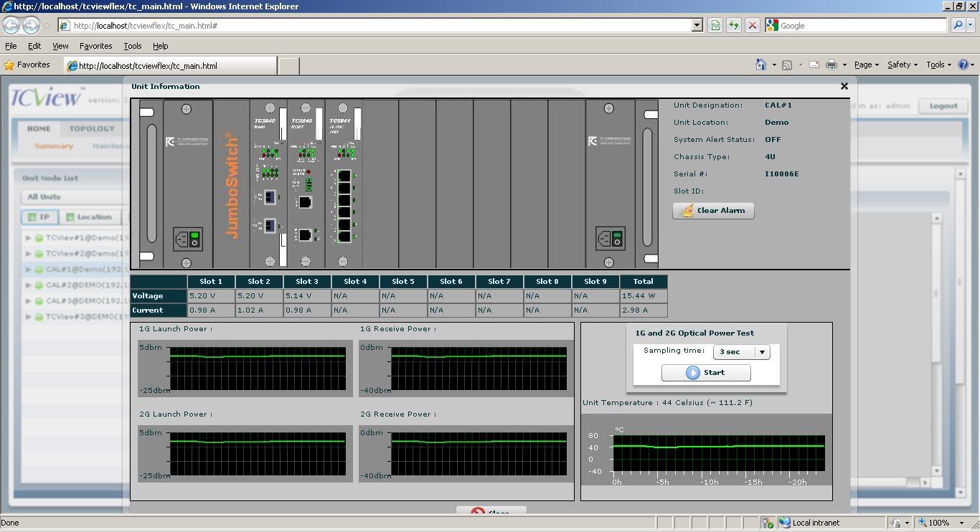Open the View menu
980x532 pixels.
point(60,46)
